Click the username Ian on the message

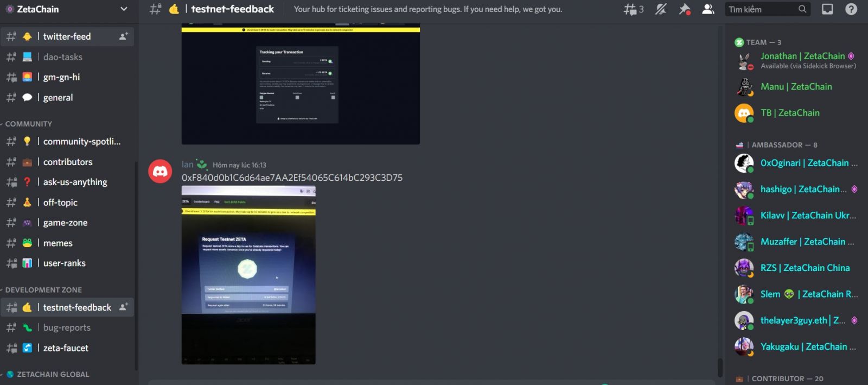click(x=187, y=165)
